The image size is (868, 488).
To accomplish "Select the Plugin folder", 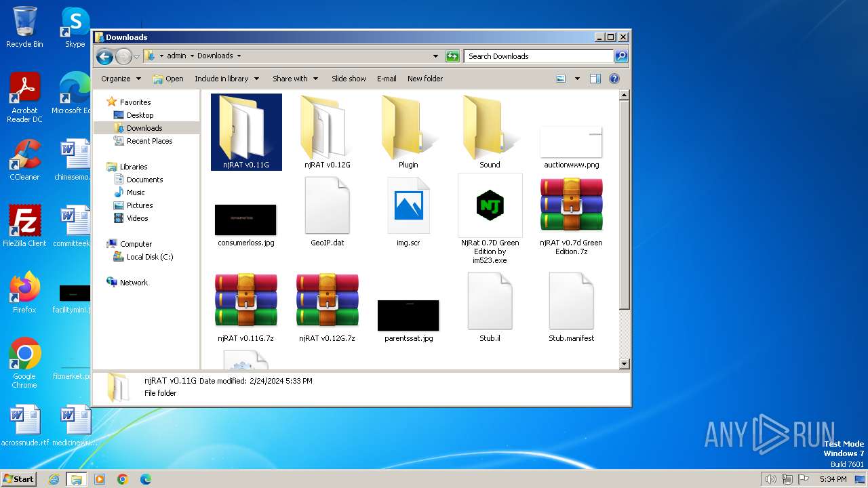I will click(408, 132).
